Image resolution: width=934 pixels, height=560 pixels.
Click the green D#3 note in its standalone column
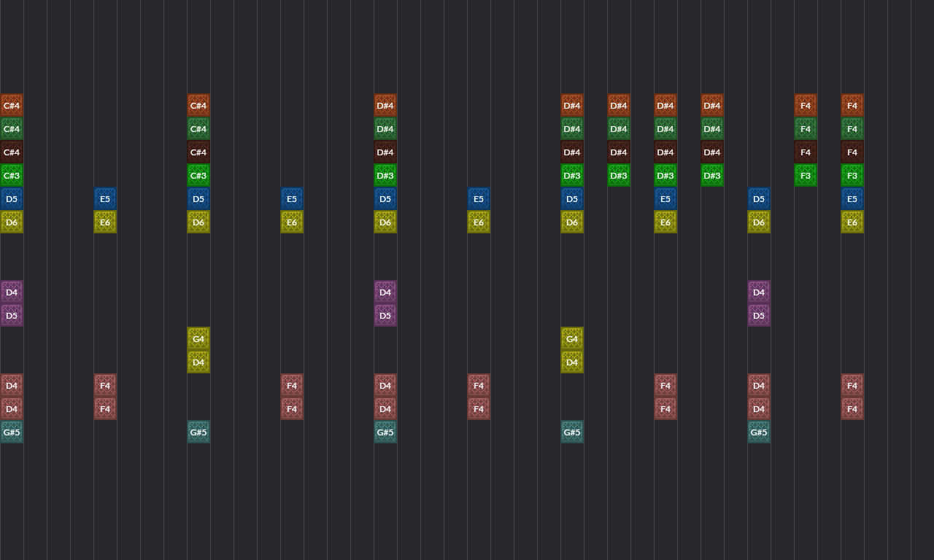coord(619,175)
